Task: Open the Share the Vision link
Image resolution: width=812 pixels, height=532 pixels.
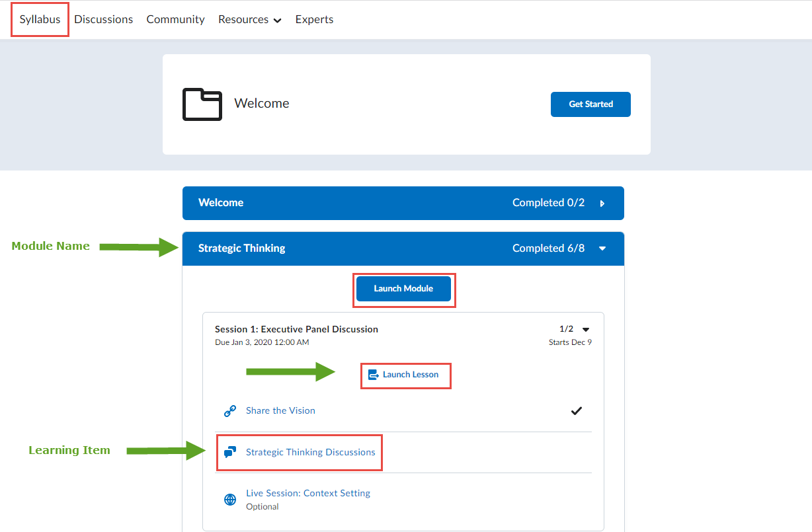Action: (x=280, y=410)
